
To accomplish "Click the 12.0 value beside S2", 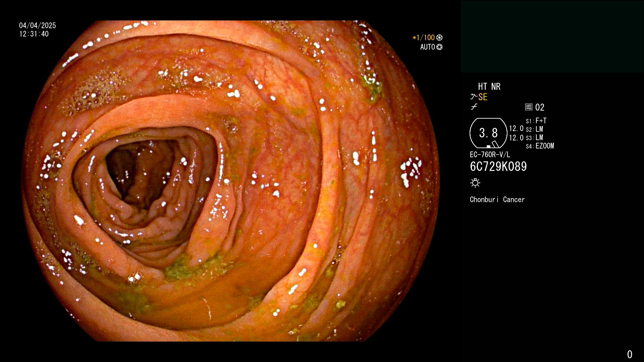I will (516, 128).
